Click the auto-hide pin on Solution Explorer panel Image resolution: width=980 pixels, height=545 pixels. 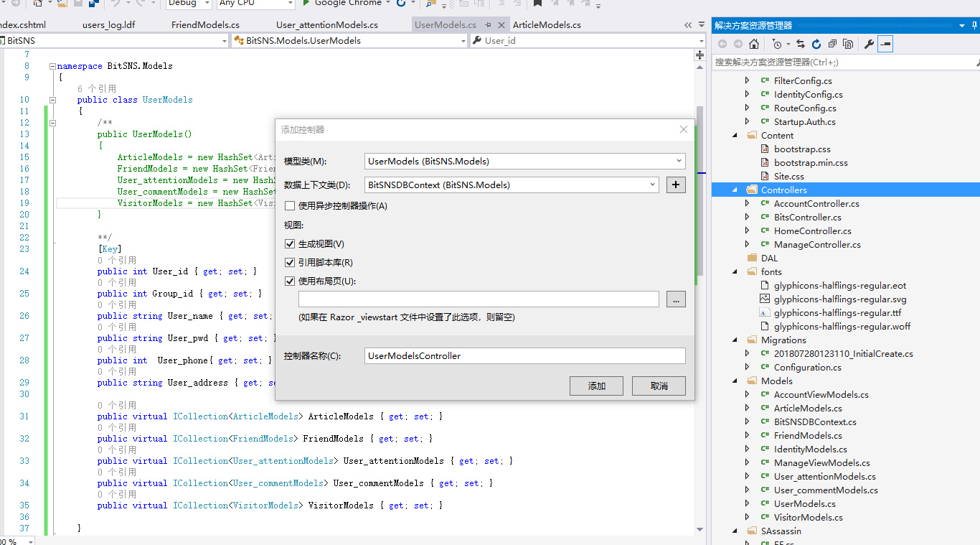click(x=975, y=25)
